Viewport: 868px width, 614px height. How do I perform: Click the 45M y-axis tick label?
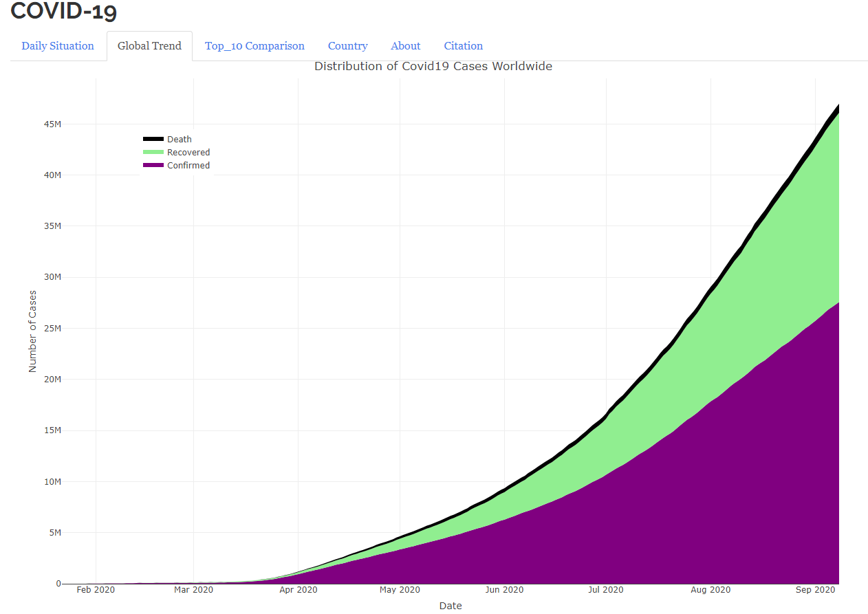52,124
